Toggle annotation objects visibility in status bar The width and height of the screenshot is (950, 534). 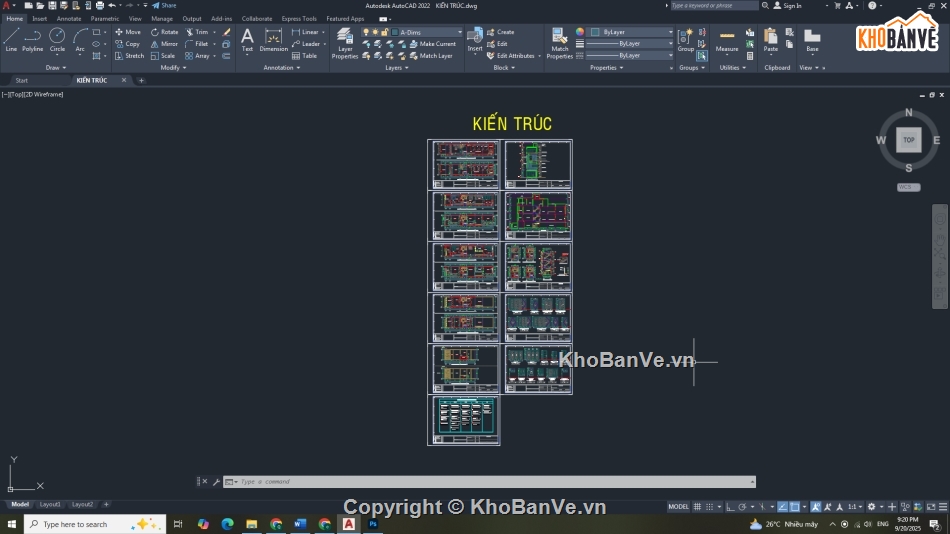(x=816, y=507)
